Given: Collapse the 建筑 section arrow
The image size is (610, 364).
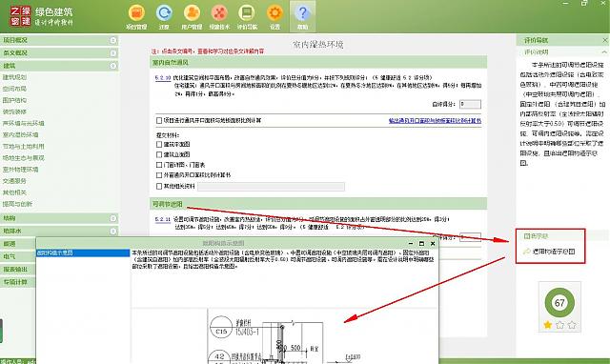Looking at the screenshot, I should point(113,66).
